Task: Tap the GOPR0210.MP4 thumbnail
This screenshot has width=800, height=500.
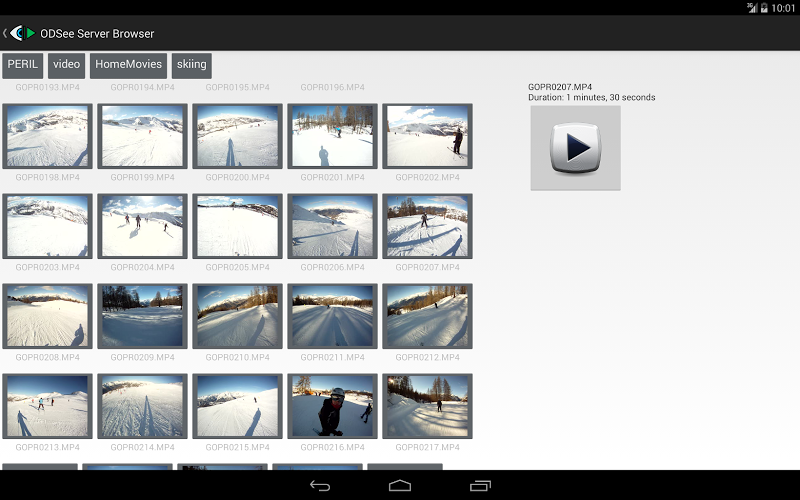Action: click(237, 316)
